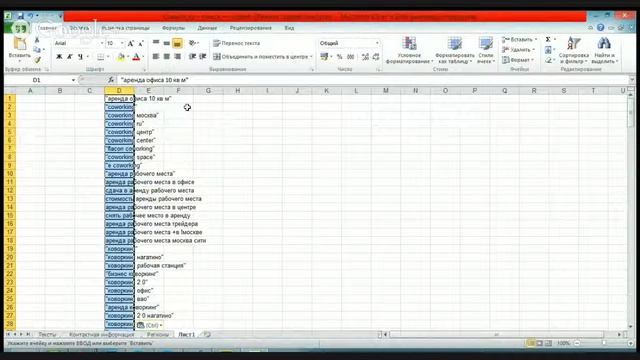Viewport: 640px width, 360px height.
Task: Open the Главная ribbon tab
Action: 47,28
